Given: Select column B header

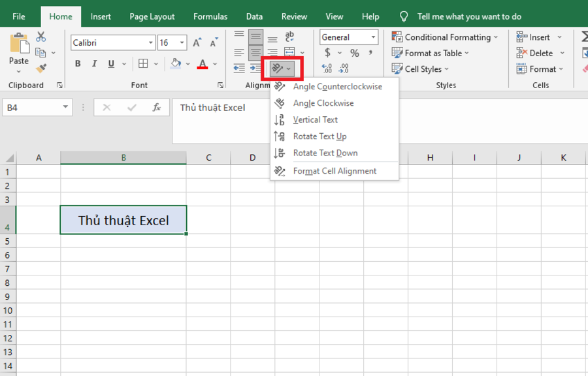Looking at the screenshot, I should (123, 158).
